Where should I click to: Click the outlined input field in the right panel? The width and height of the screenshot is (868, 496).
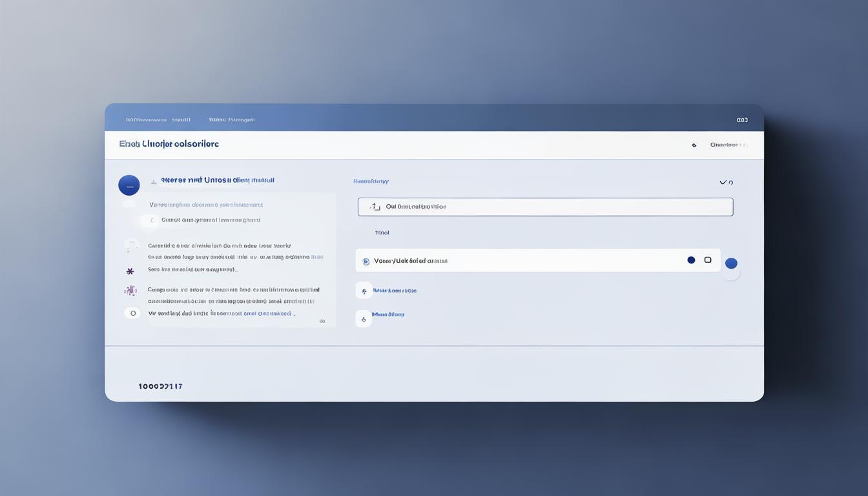point(545,207)
